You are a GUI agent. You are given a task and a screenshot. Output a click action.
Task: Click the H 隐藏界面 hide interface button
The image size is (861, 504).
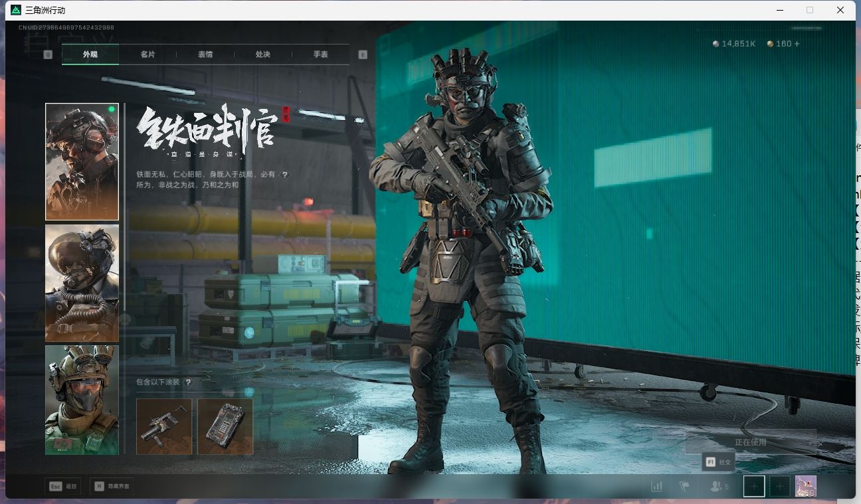pyautogui.click(x=111, y=486)
